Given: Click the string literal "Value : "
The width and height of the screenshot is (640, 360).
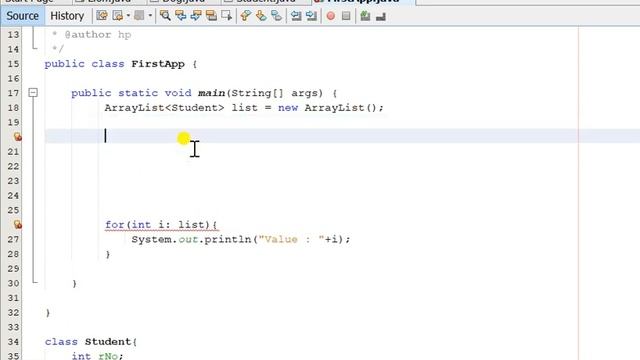Looking at the screenshot, I should click(291, 240).
